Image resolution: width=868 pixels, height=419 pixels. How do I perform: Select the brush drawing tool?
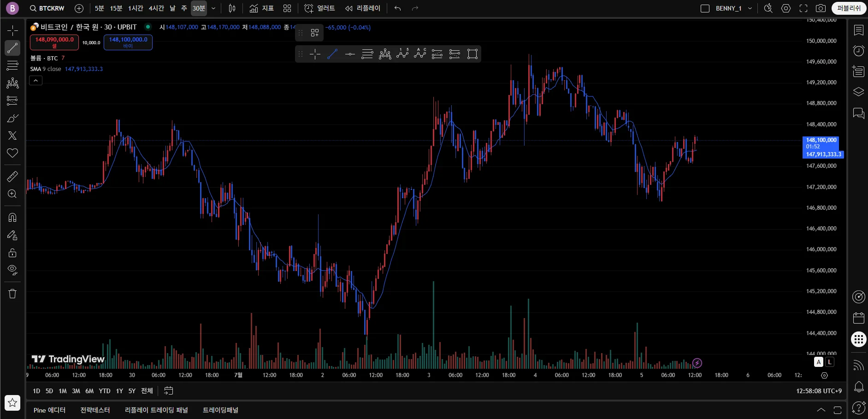click(12, 118)
